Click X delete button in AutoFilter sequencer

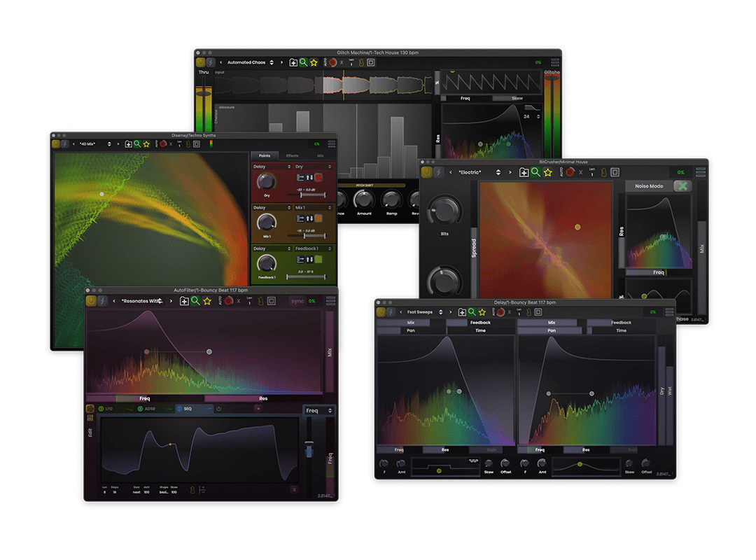294,490
